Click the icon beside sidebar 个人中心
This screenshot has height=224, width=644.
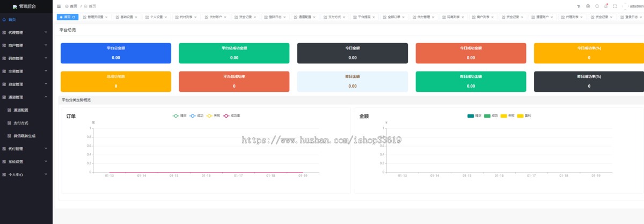pyautogui.click(x=4, y=174)
